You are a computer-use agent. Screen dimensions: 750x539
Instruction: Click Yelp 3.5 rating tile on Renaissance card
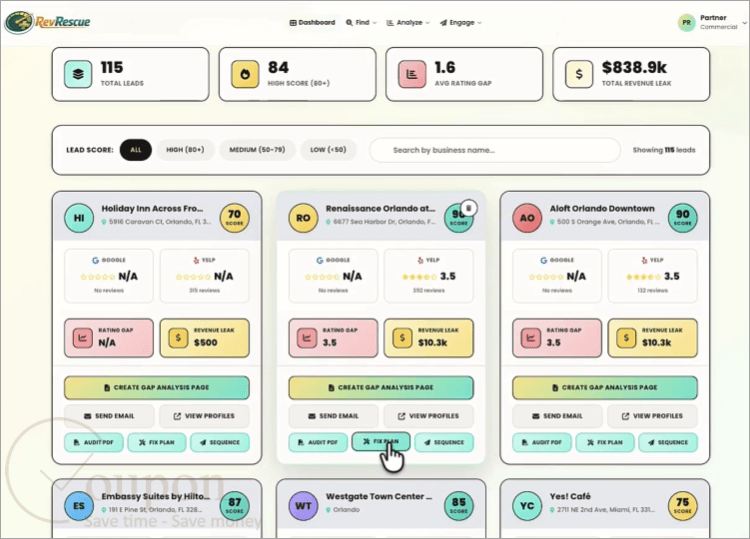(429, 276)
